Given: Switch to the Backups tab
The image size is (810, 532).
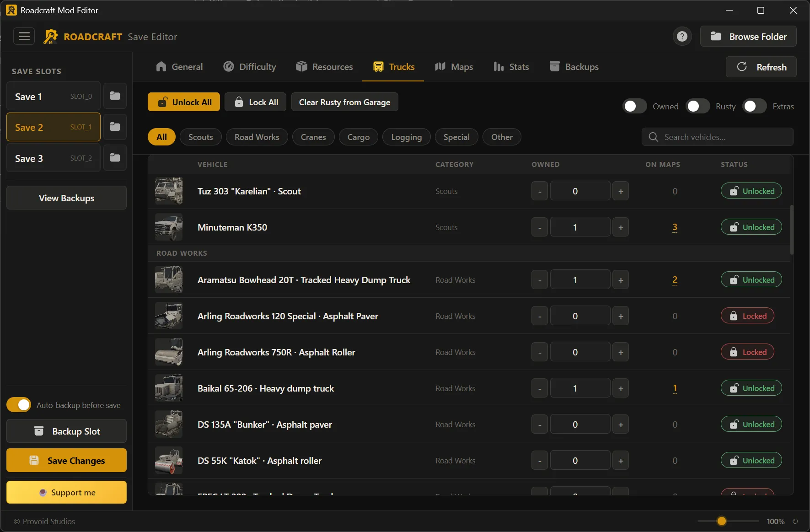Looking at the screenshot, I should pyautogui.click(x=574, y=67).
